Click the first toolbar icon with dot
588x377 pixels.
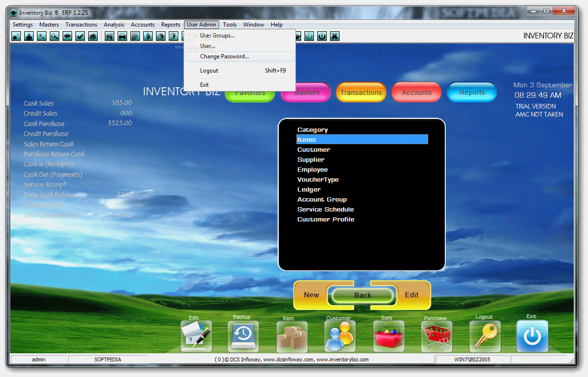click(x=16, y=36)
